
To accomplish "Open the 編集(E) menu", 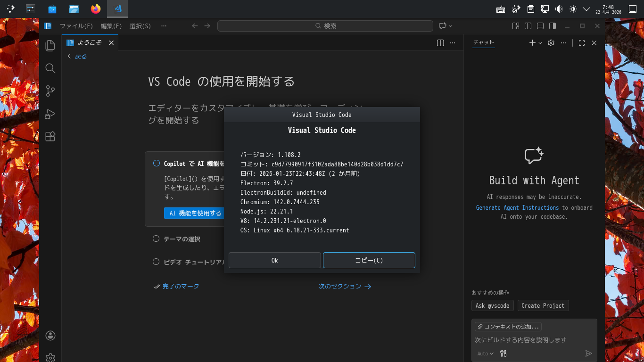I will pyautogui.click(x=111, y=26).
